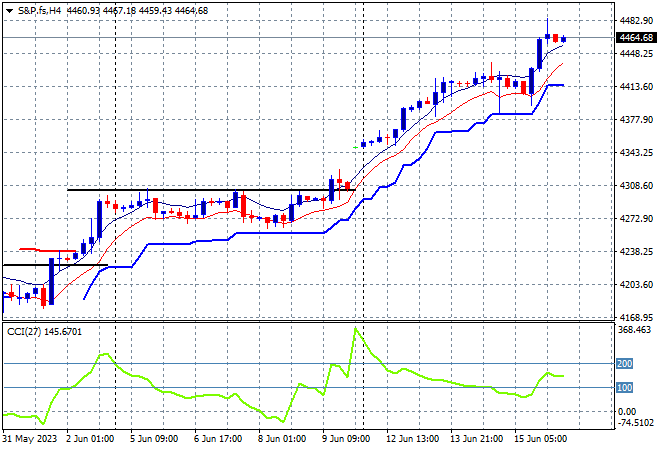Viewport: 660px width, 450px height.
Task: Click the 2 Jun 01:00 time label
Action: pyautogui.click(x=90, y=439)
